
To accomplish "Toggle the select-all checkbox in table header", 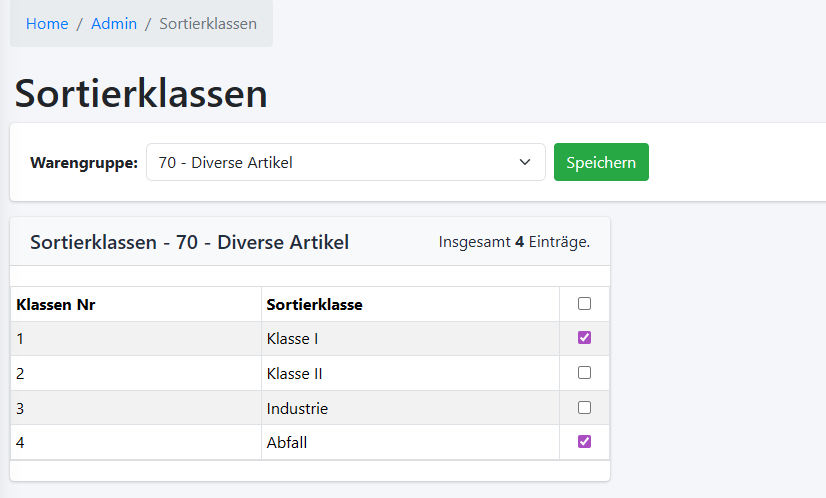I will [585, 304].
